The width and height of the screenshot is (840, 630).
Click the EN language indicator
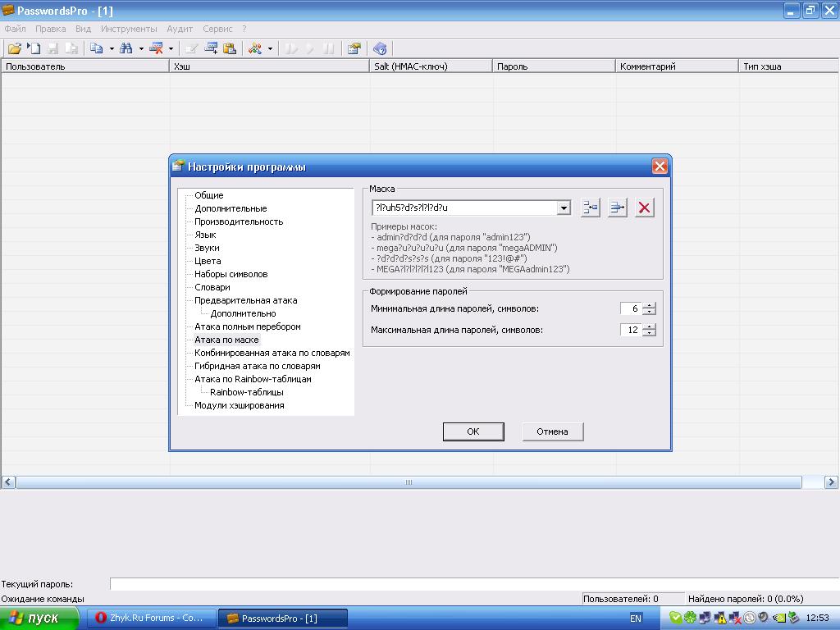(636, 619)
